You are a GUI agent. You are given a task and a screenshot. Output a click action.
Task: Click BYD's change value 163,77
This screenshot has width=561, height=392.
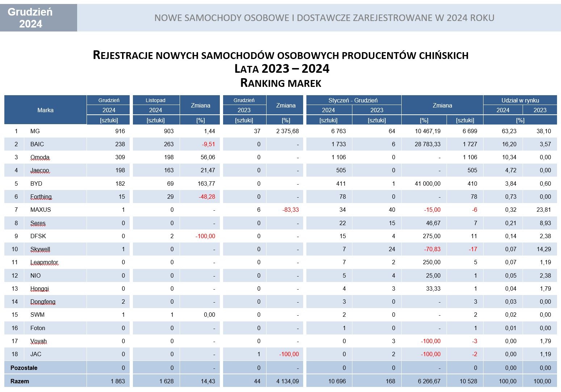tap(206, 184)
